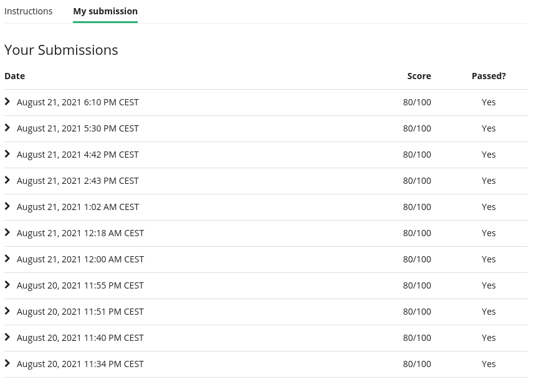Click the Date column header

click(14, 76)
